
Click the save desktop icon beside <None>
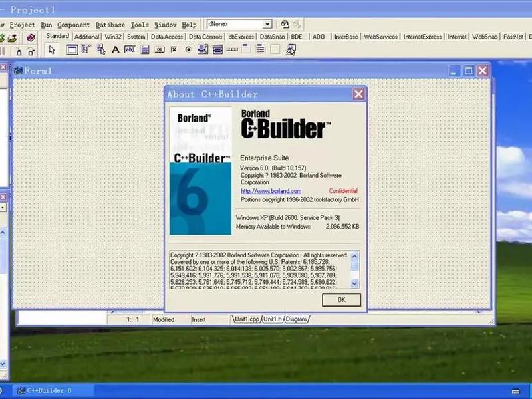tap(285, 24)
